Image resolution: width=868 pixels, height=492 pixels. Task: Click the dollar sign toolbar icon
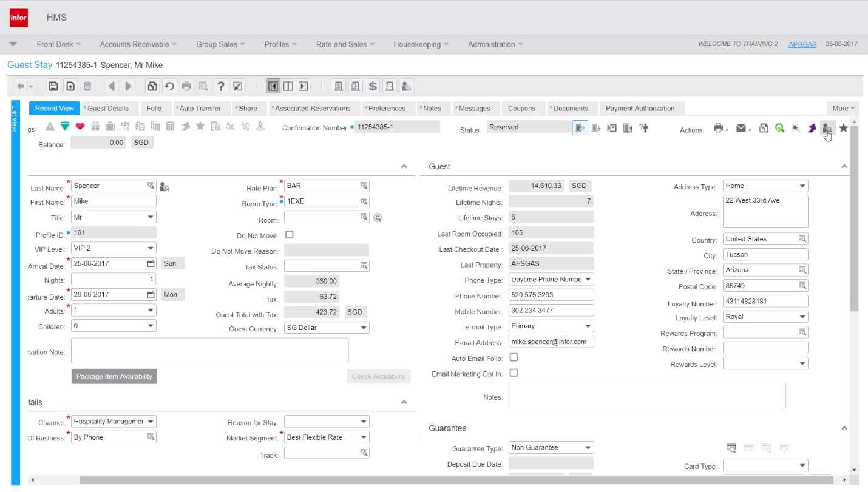pos(373,86)
